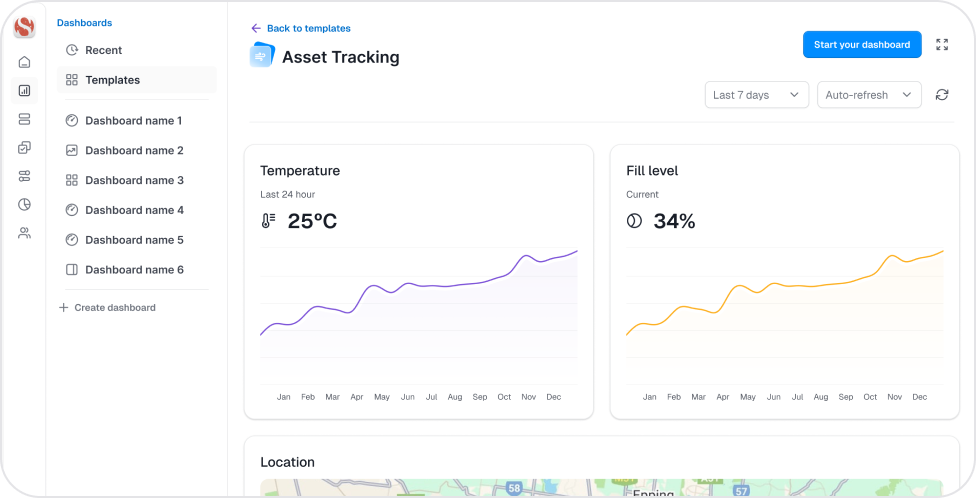Click the 34% fill level value
976x498 pixels.
(675, 221)
